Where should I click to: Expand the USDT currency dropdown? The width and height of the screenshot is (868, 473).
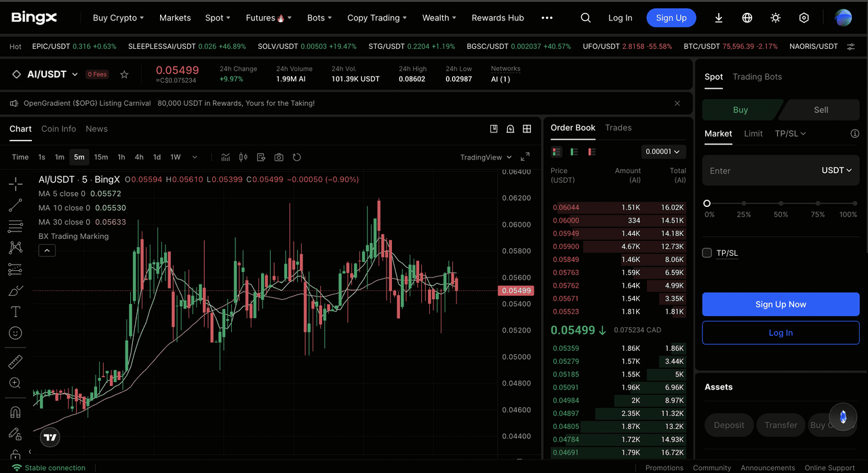[x=836, y=170]
